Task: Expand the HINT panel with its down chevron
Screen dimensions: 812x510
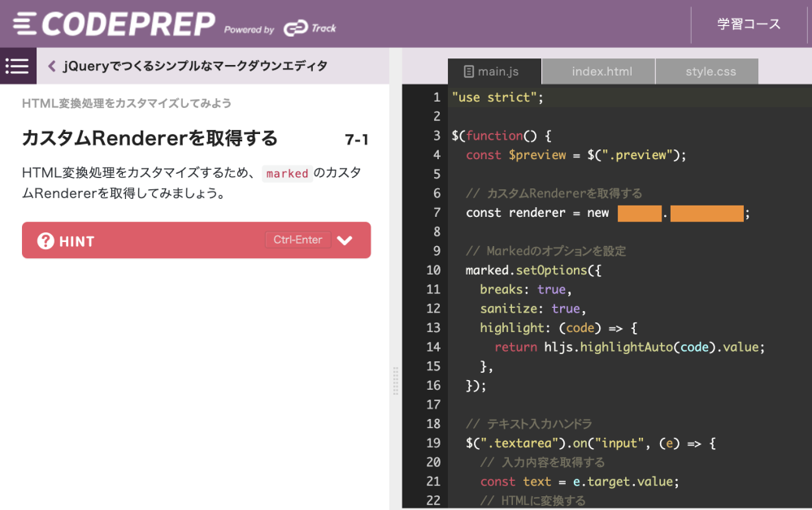Action: (345, 240)
